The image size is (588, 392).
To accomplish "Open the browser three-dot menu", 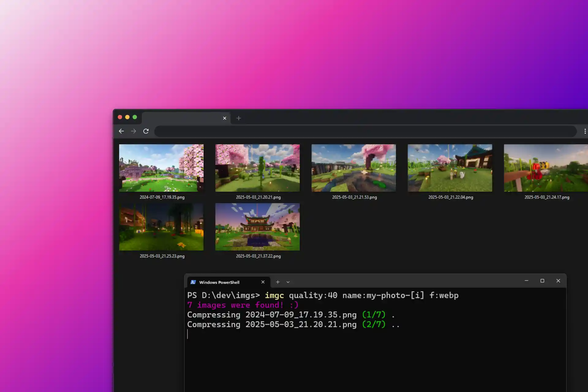I will tap(585, 131).
